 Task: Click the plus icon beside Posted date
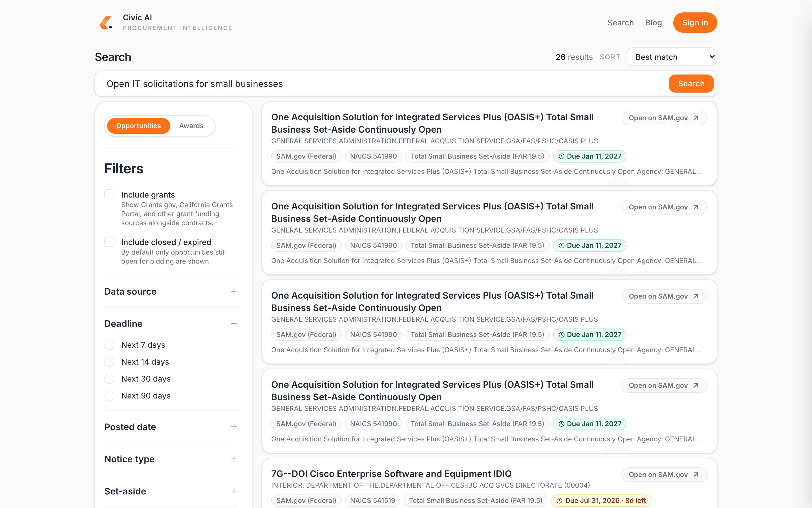[x=234, y=427]
